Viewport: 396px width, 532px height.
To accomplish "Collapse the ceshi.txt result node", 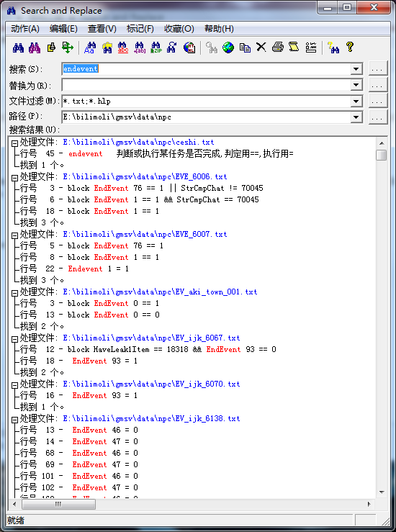I will coord(14,143).
